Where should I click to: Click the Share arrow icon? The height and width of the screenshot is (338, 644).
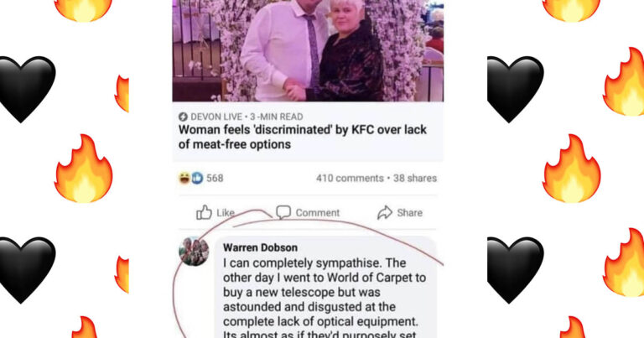click(x=385, y=212)
